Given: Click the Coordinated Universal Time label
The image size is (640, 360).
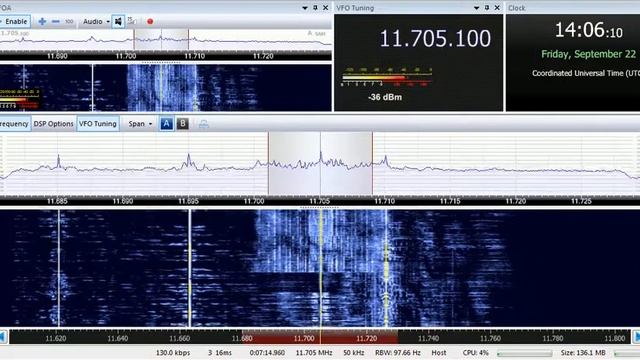Looking at the screenshot, I should pyautogui.click(x=586, y=73).
